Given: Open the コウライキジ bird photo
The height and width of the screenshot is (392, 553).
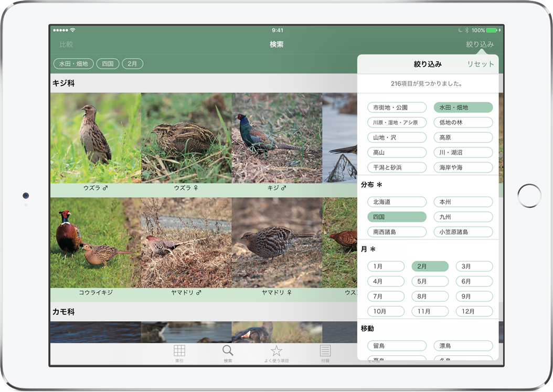Looking at the screenshot, I should 95,243.
